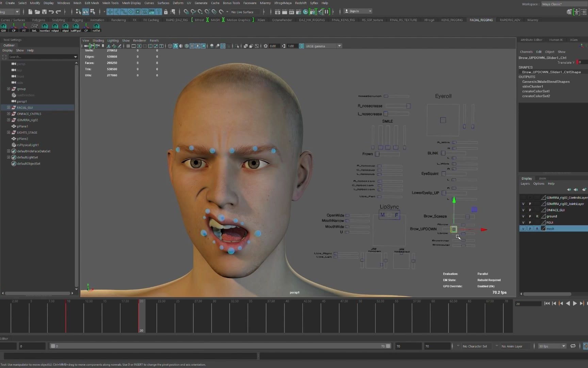Select the default lighting icon in viewport

pos(198,46)
